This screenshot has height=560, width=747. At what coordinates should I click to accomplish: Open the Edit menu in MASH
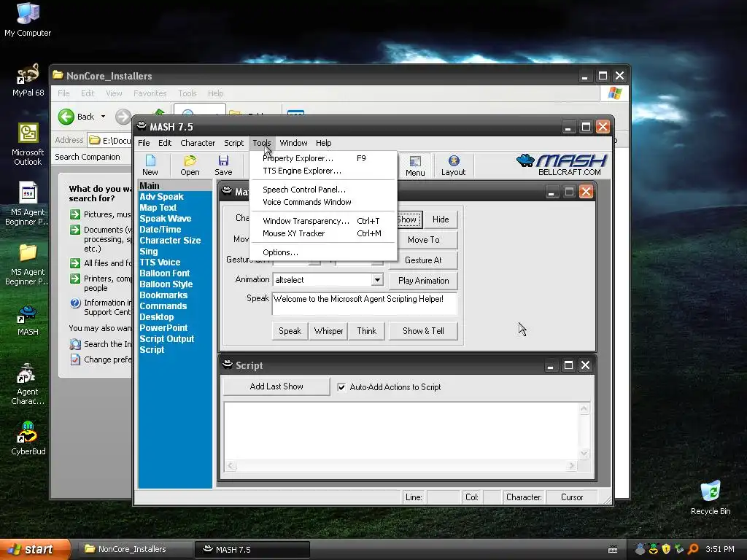click(x=165, y=143)
